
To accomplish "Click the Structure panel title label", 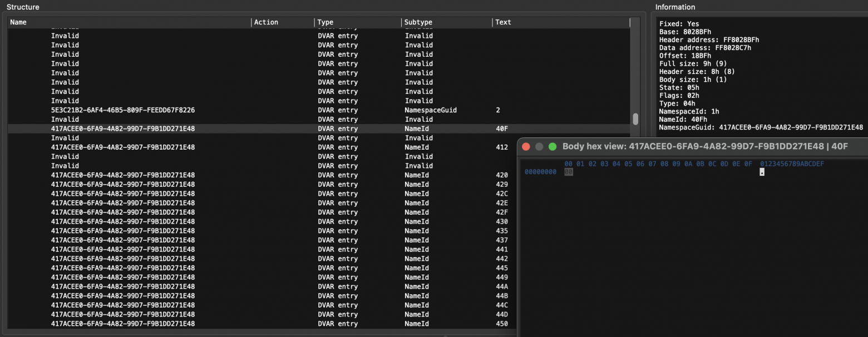I will [x=23, y=7].
